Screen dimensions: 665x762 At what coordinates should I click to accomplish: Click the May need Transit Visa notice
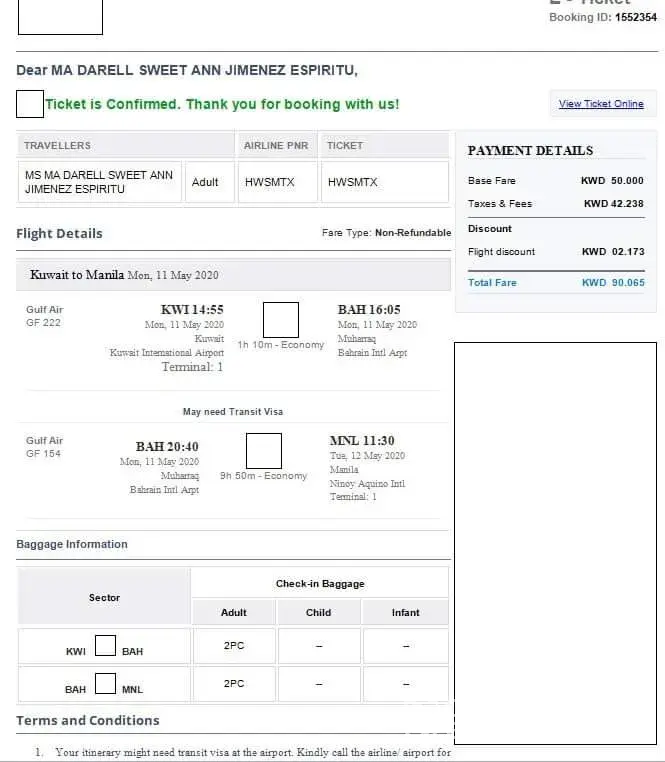coord(233,412)
